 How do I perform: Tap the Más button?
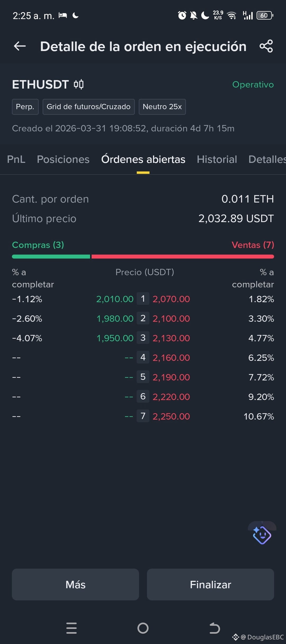pos(75,585)
